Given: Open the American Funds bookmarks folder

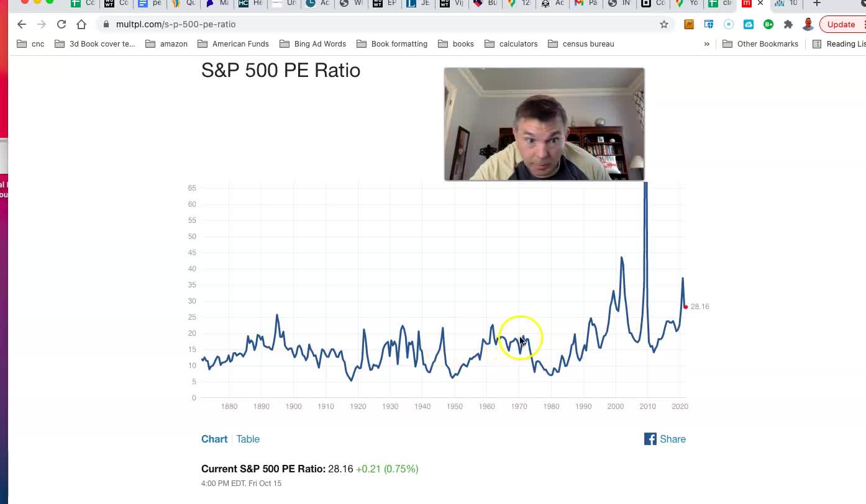Looking at the screenshot, I should tap(233, 44).
